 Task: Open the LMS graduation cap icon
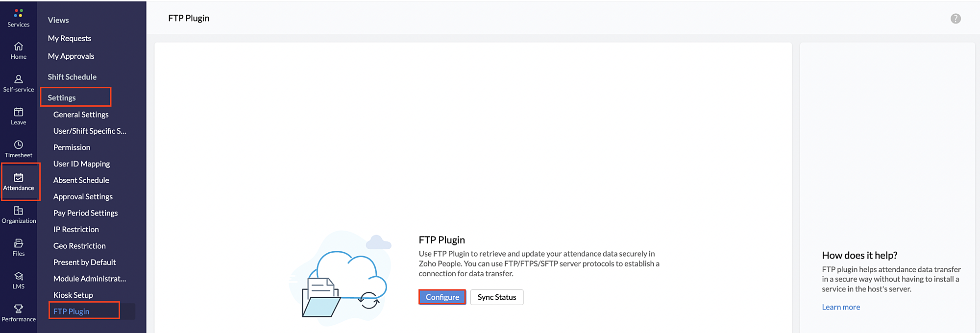coord(19,276)
